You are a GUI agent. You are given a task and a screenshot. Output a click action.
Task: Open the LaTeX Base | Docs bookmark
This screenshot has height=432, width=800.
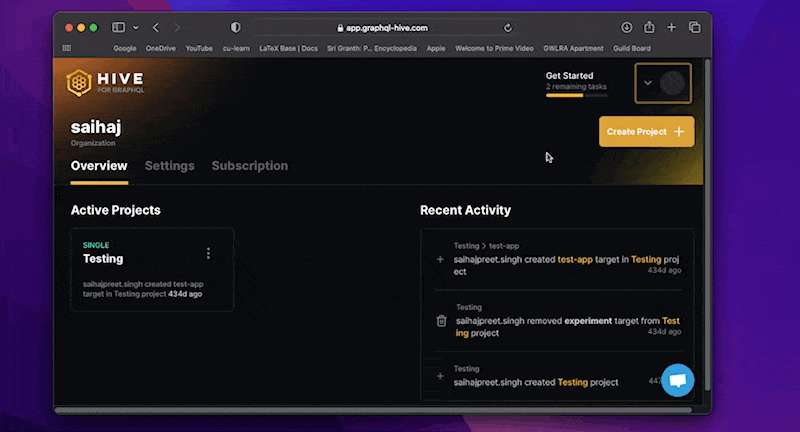(x=288, y=48)
